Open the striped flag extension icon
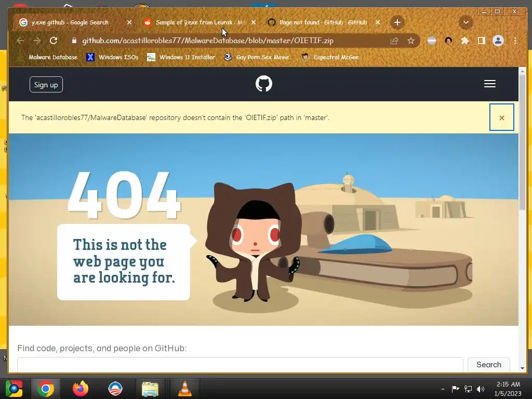Viewport: 532px width, 399px height. tap(432, 41)
